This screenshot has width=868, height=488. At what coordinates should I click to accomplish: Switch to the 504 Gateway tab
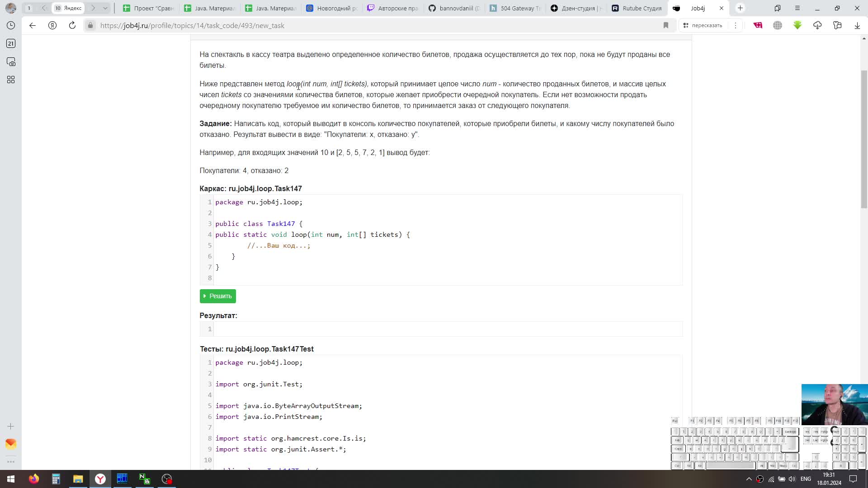(515, 8)
